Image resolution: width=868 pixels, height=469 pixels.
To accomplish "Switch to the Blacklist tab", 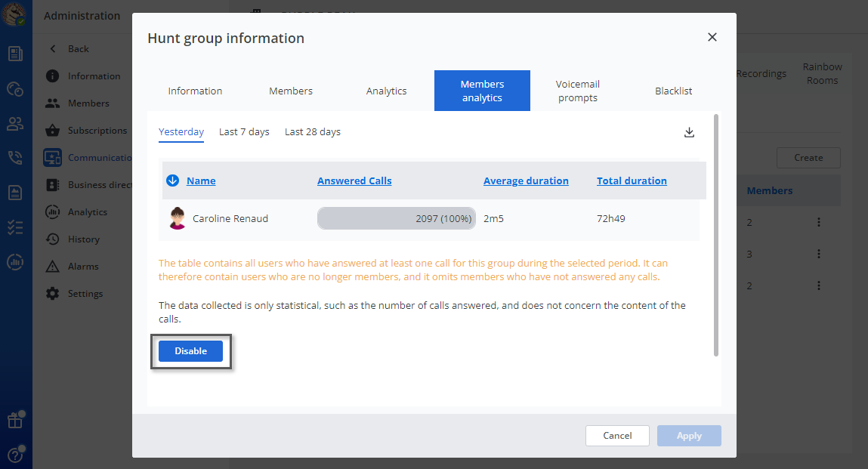I will tap(673, 91).
